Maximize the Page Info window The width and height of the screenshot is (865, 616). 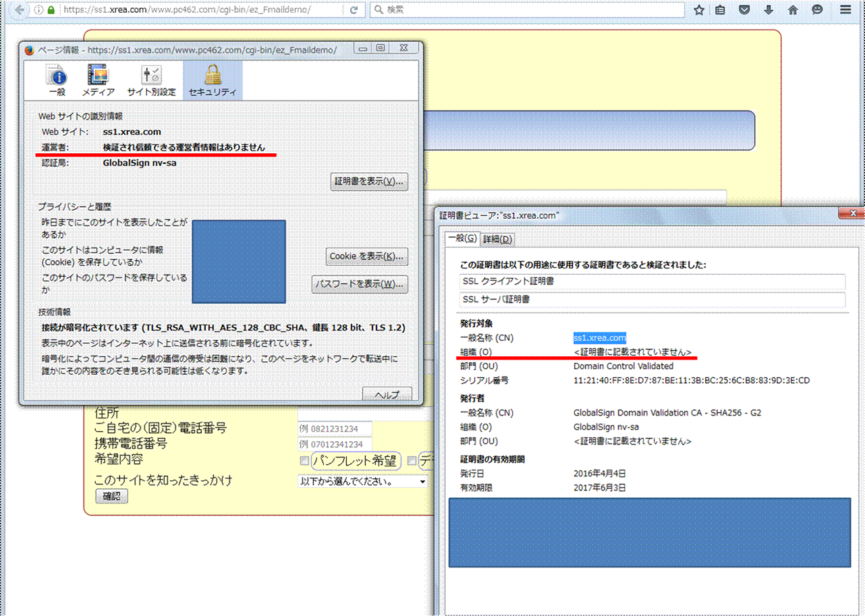click(x=381, y=49)
